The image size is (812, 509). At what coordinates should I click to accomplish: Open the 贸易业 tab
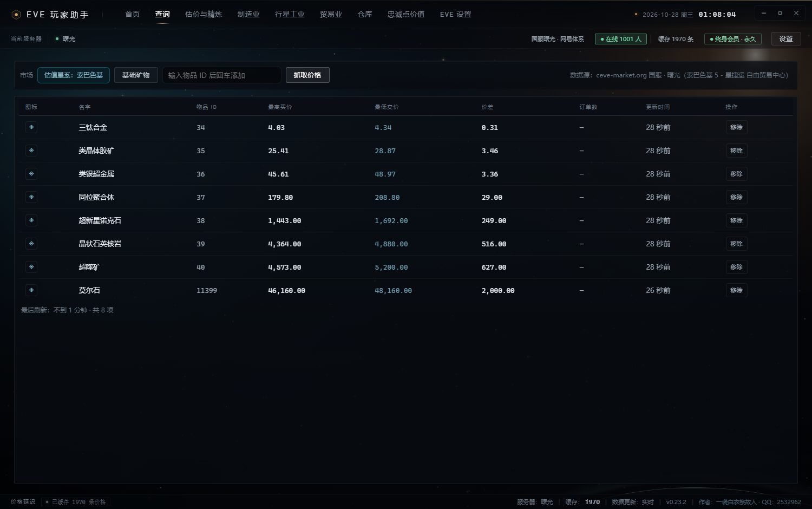pyautogui.click(x=331, y=15)
